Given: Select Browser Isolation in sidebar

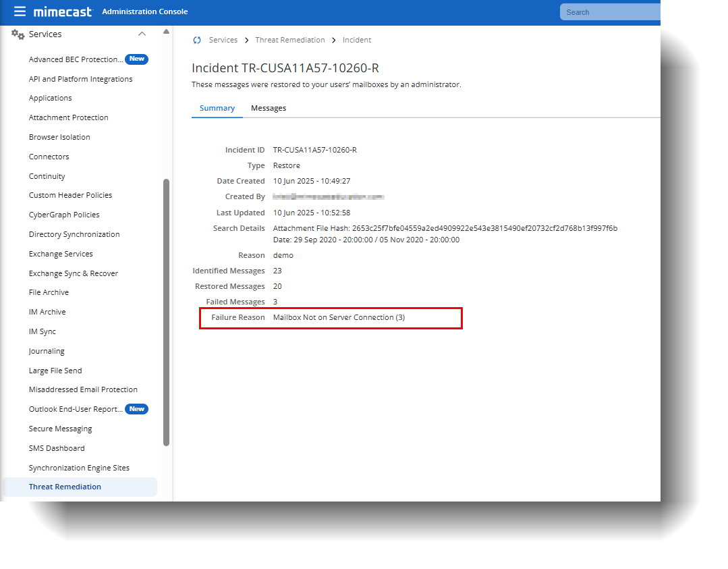Looking at the screenshot, I should 59,137.
